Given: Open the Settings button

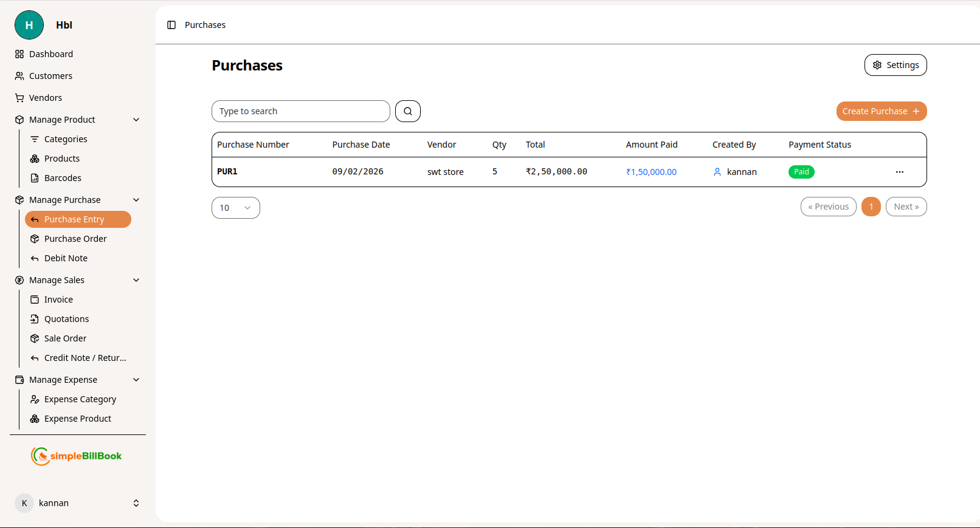Looking at the screenshot, I should click(895, 65).
